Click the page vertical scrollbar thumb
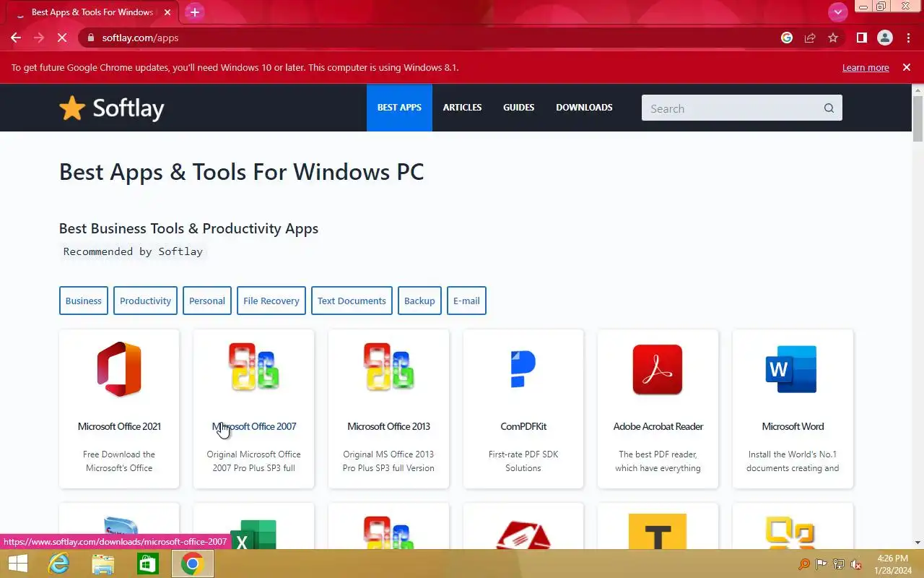This screenshot has height=578, width=924. (918, 118)
